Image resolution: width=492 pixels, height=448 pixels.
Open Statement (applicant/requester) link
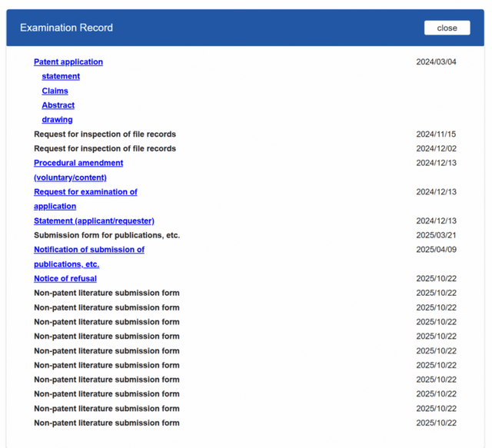pyautogui.click(x=94, y=221)
